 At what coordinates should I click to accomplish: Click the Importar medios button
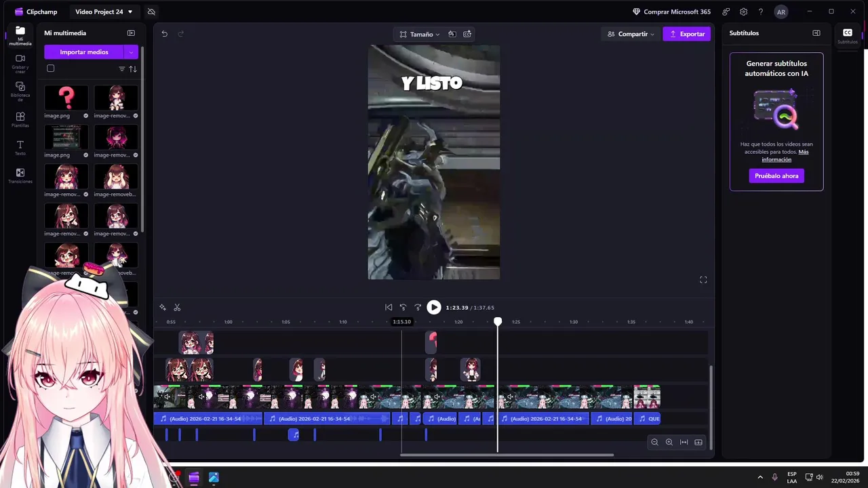[x=84, y=52]
